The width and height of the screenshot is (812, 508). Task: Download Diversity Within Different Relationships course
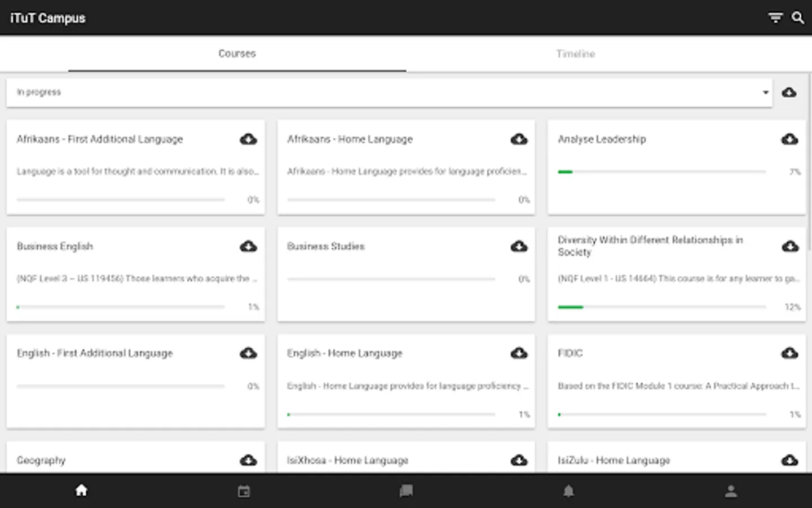789,246
